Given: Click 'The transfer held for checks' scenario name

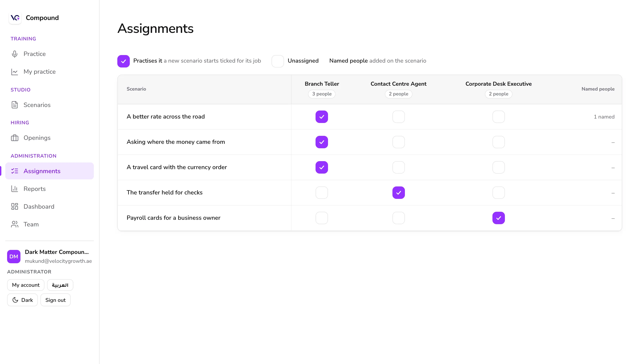Looking at the screenshot, I should [164, 192].
